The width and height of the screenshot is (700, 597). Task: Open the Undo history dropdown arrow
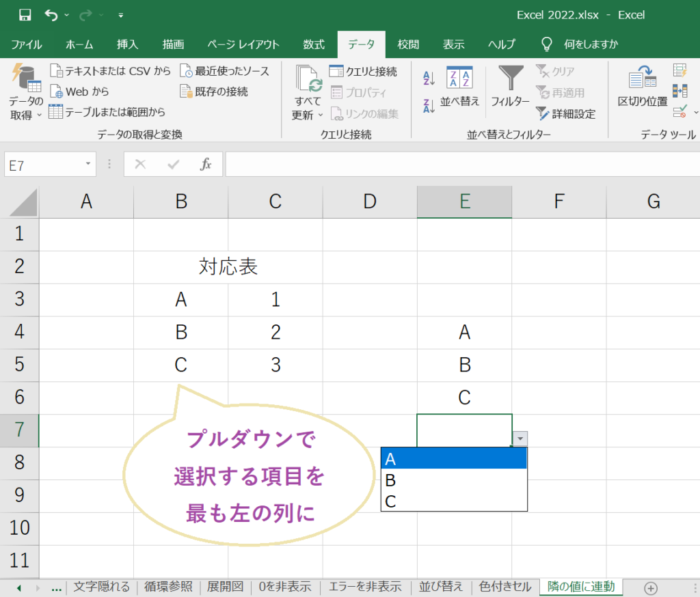pos(67,15)
